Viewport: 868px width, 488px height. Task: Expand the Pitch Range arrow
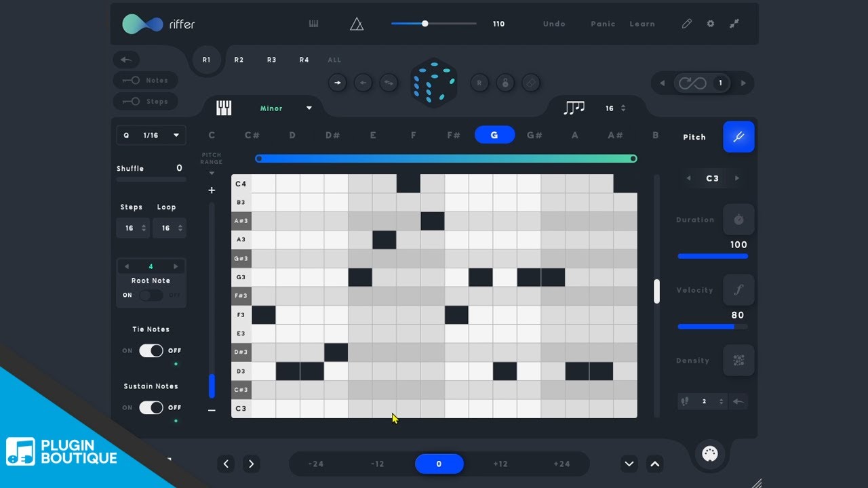coord(212,174)
